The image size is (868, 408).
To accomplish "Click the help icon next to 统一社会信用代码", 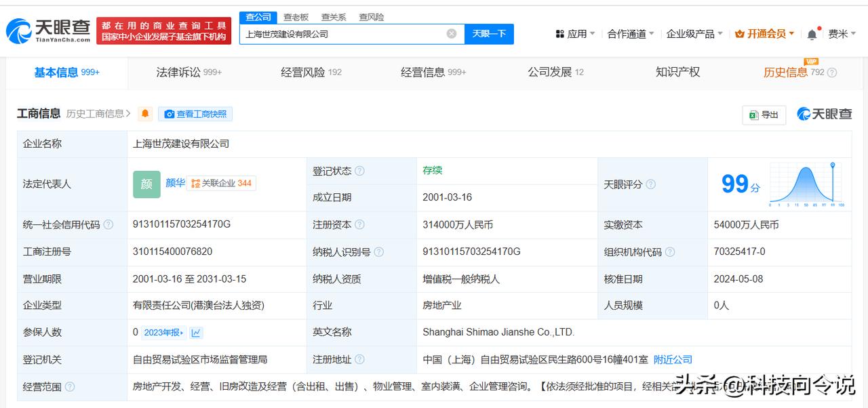I will tap(108, 224).
